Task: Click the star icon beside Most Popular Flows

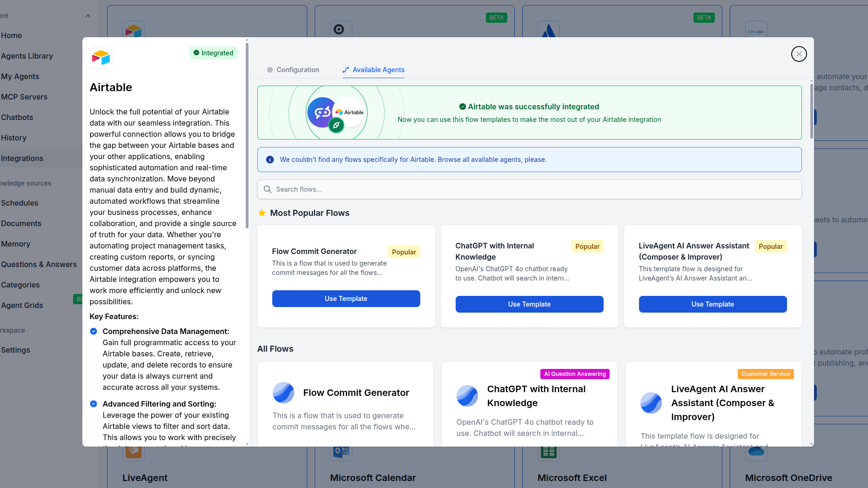Action: click(262, 213)
